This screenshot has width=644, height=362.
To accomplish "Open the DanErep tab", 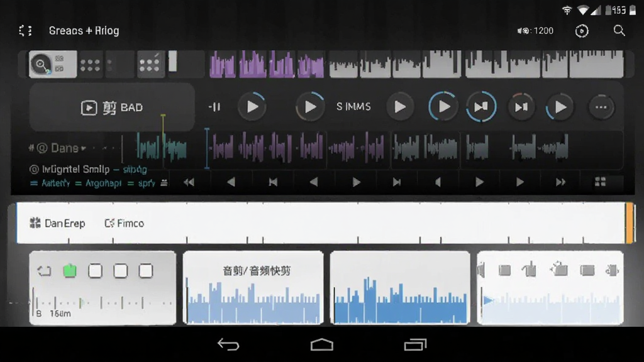I will coord(57,223).
